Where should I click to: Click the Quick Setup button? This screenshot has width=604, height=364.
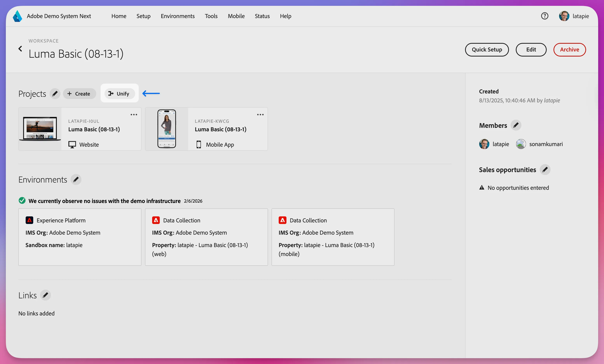tap(487, 50)
